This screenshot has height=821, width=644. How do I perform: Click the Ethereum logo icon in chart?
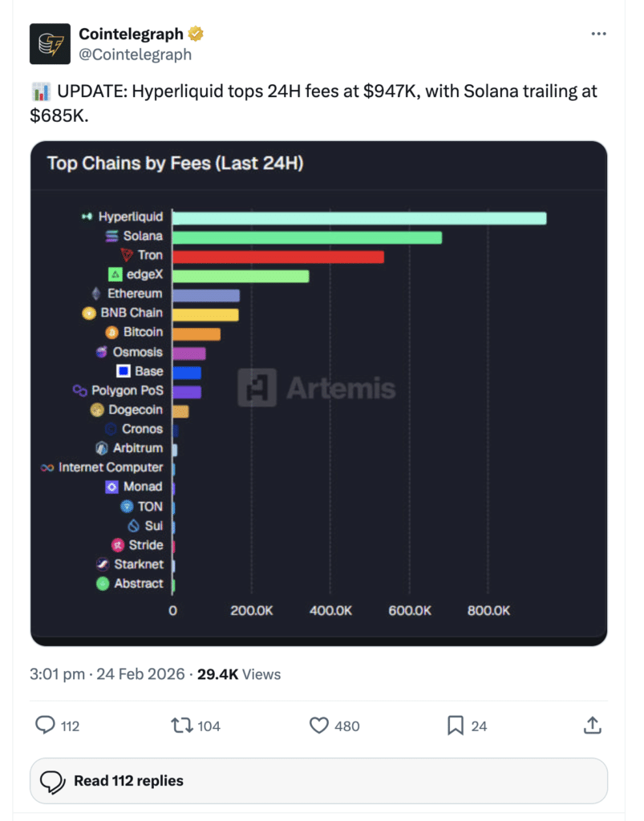(97, 293)
